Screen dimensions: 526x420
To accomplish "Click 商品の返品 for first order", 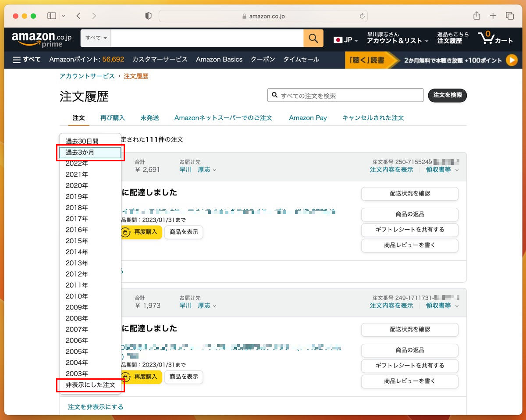I will click(410, 214).
